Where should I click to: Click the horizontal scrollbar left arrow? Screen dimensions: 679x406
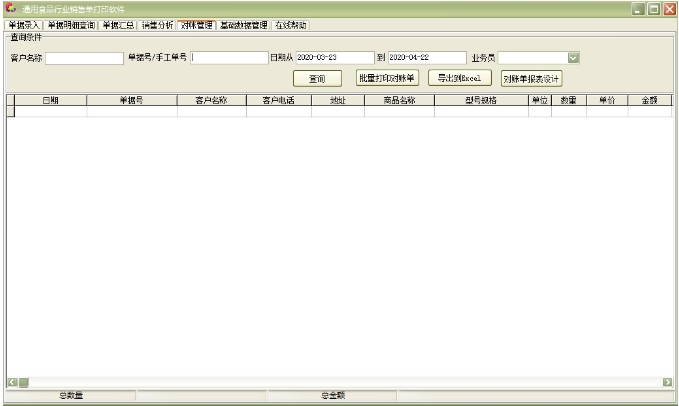tap(13, 382)
